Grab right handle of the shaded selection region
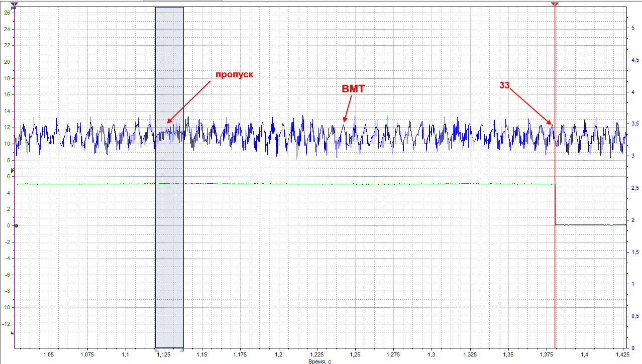Viewport: 642px width, 364px height. coord(182,349)
